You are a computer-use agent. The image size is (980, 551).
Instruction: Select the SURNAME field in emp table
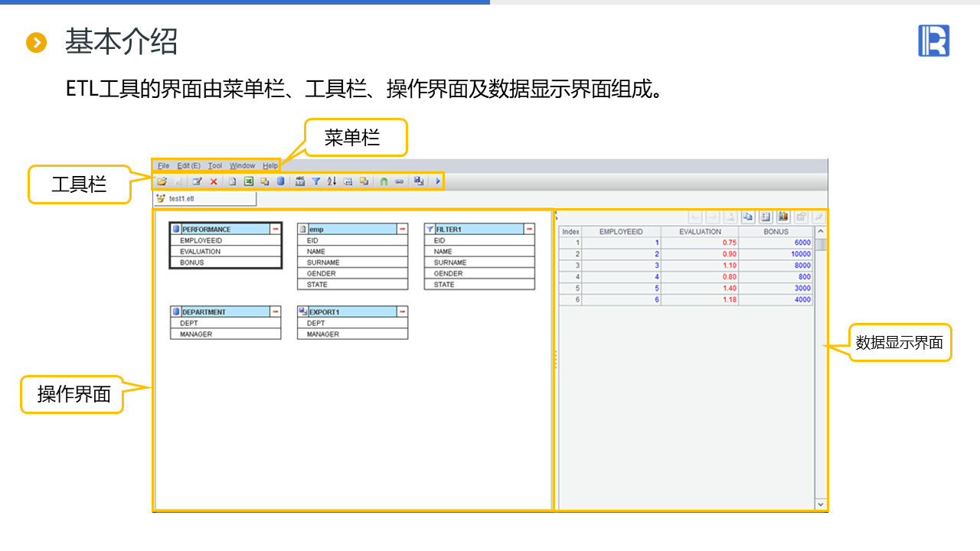[x=323, y=262]
